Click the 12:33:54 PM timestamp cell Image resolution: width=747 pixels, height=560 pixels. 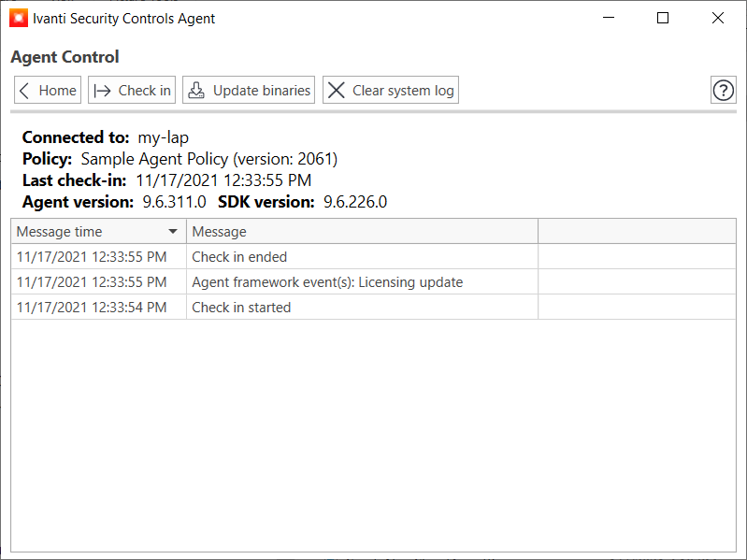(x=98, y=308)
